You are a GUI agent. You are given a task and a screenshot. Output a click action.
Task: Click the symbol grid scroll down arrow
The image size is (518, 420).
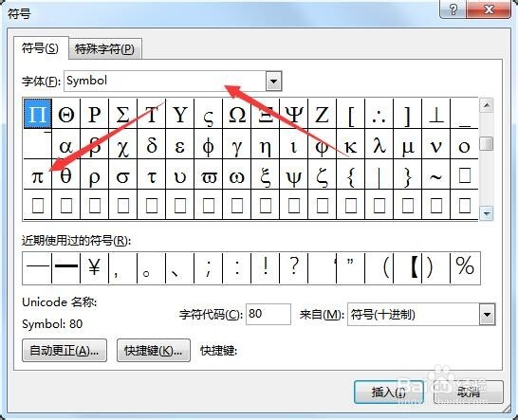coord(487,213)
